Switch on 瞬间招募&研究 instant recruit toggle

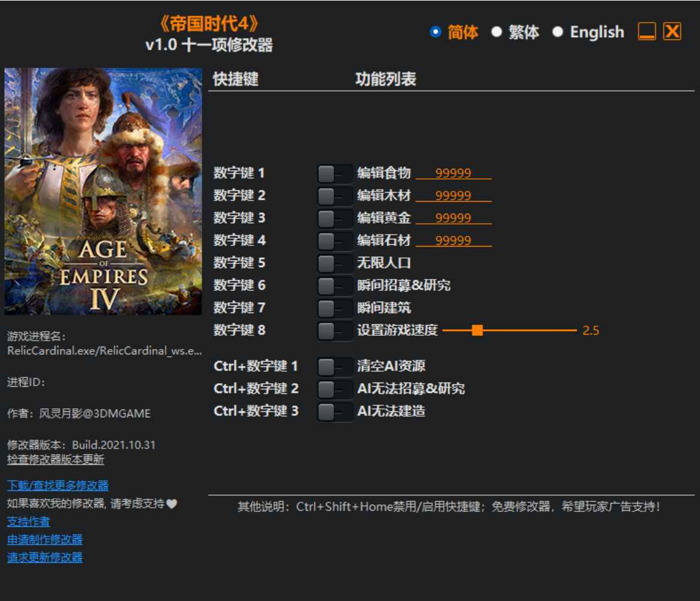[334, 286]
